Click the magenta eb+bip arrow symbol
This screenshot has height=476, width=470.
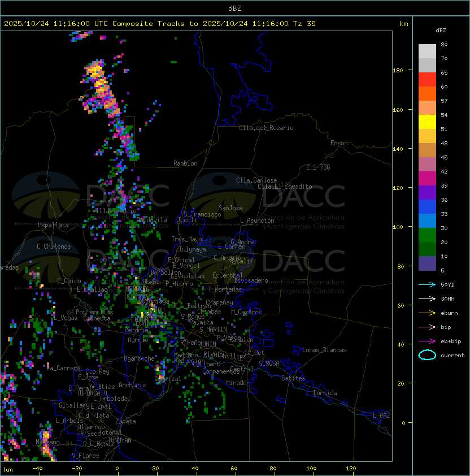(427, 341)
